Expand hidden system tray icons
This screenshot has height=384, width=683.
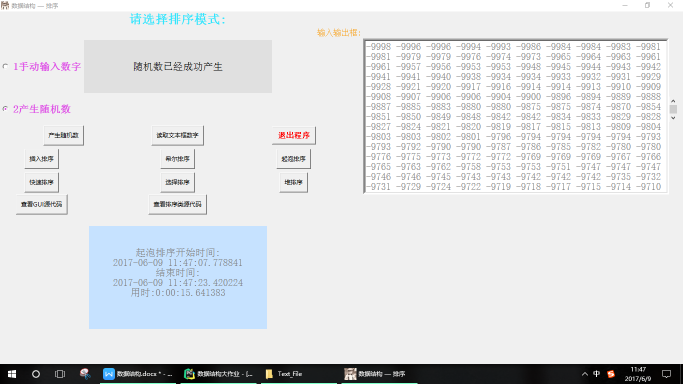(x=585, y=374)
